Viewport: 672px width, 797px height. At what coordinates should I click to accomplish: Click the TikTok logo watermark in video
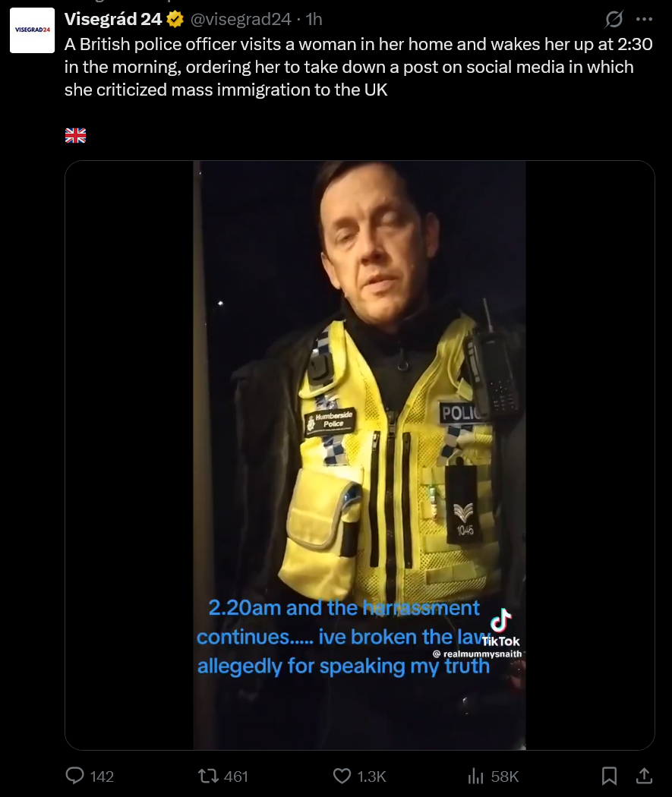point(500,628)
